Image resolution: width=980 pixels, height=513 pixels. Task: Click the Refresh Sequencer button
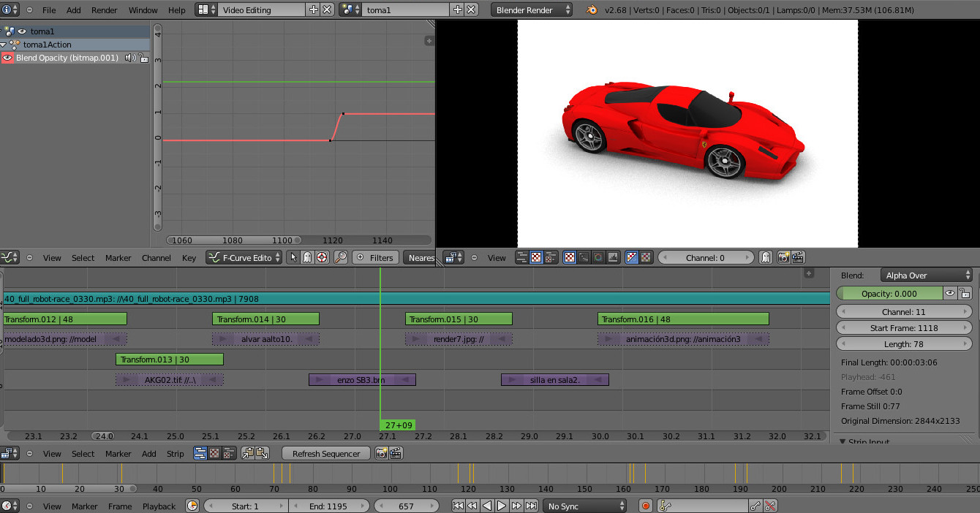point(326,454)
